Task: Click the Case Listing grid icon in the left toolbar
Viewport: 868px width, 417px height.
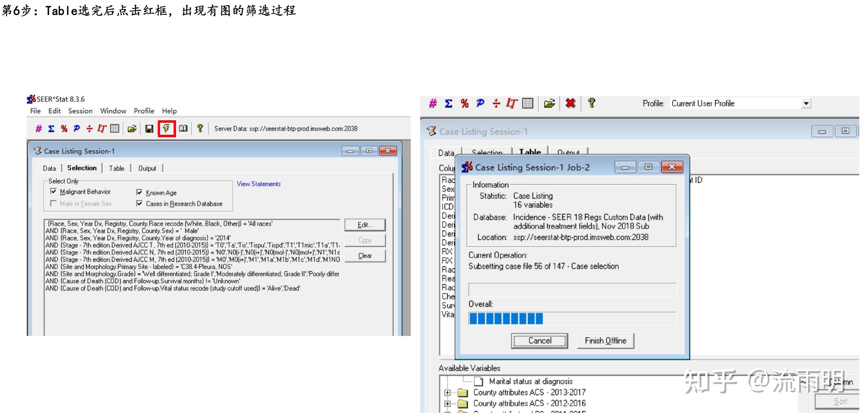Action: tap(115, 128)
